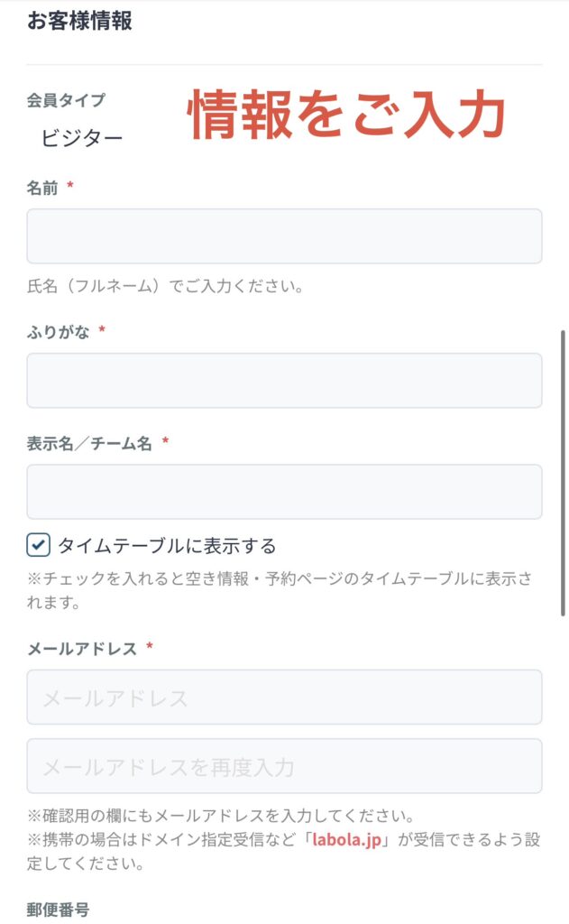Click the タイムテーブルに表示する label text
The image size is (569, 924).
(x=167, y=546)
